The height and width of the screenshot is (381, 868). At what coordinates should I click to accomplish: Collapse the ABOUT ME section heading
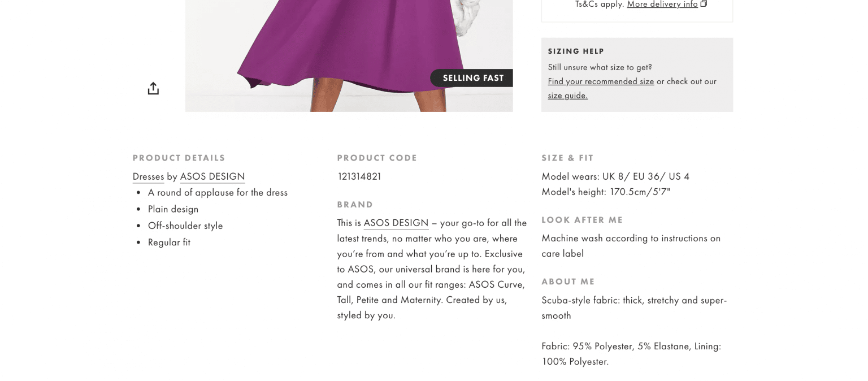(568, 281)
